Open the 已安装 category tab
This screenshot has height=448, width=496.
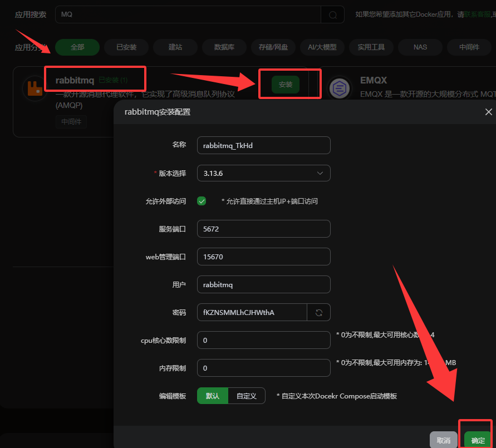point(126,47)
